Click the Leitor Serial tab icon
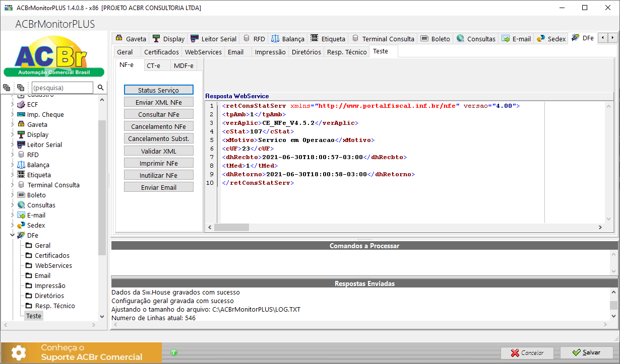The image size is (620, 364). [x=195, y=38]
